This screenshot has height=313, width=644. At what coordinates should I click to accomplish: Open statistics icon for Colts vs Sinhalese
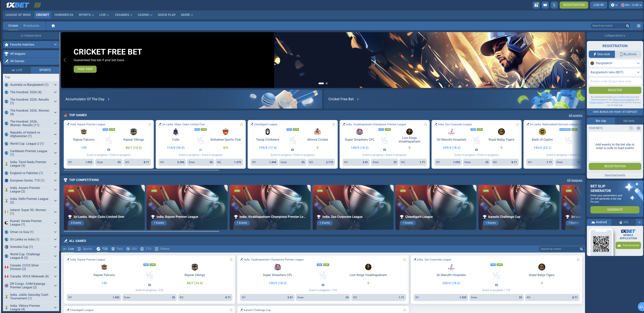click(200, 150)
